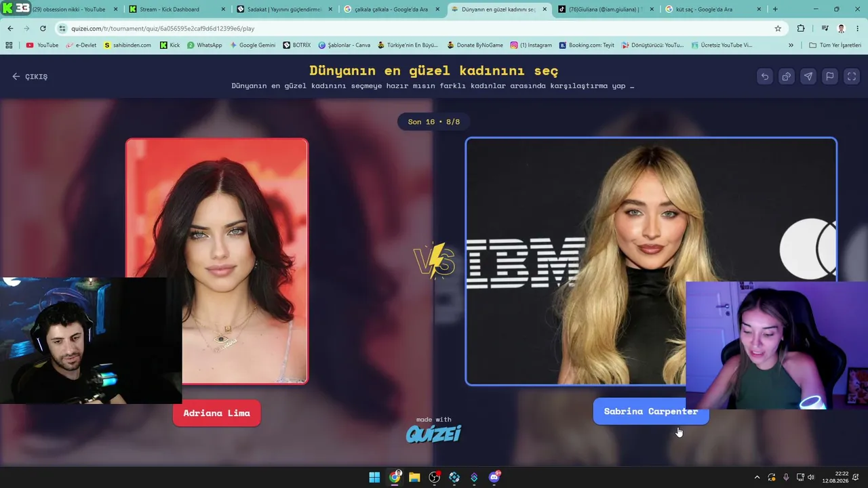Screen dimensions: 868x488
Task: Click the dice random pick icon
Action: point(787,77)
